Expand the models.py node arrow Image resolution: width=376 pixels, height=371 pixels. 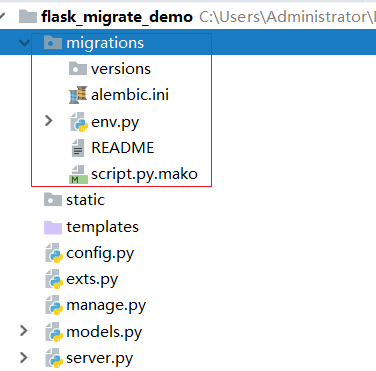(x=24, y=331)
